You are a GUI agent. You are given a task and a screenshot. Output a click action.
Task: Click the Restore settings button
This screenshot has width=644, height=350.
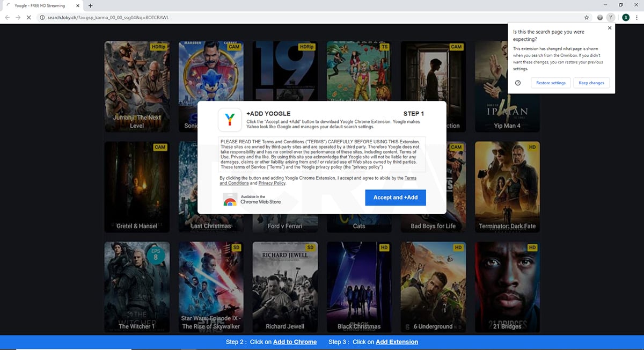551,83
